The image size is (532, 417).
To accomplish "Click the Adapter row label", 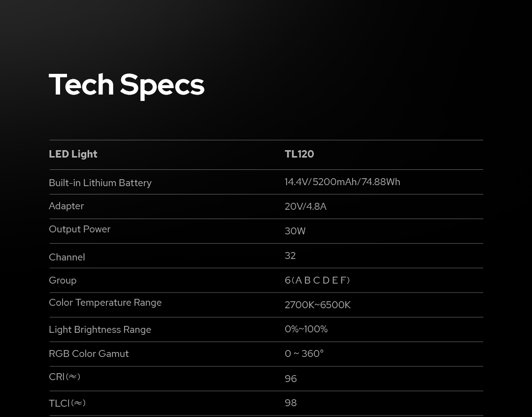I will (66, 206).
